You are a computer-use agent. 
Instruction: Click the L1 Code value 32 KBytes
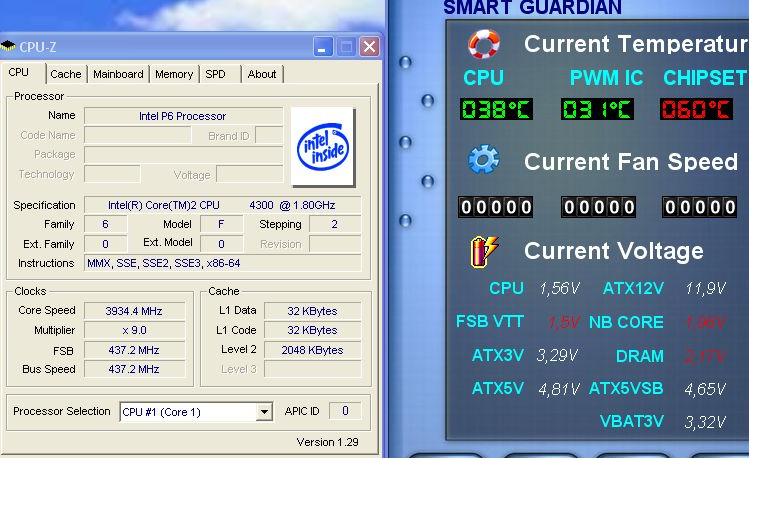point(312,330)
